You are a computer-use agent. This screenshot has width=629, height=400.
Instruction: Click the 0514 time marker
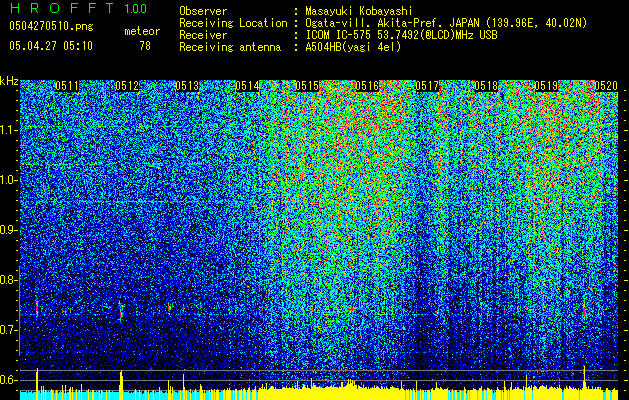tap(247, 86)
